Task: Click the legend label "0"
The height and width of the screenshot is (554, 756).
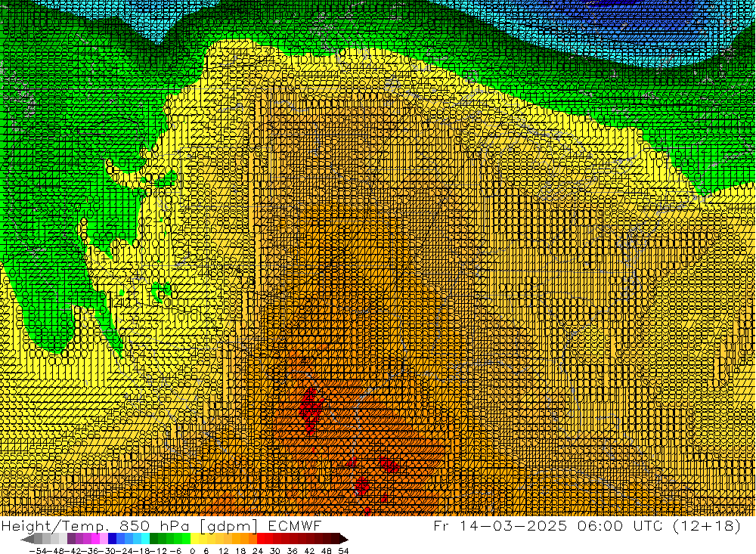Action: [192, 551]
